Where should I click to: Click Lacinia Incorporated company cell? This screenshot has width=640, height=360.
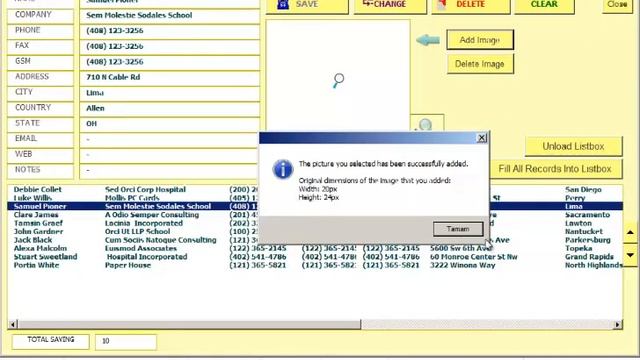click(x=144, y=223)
